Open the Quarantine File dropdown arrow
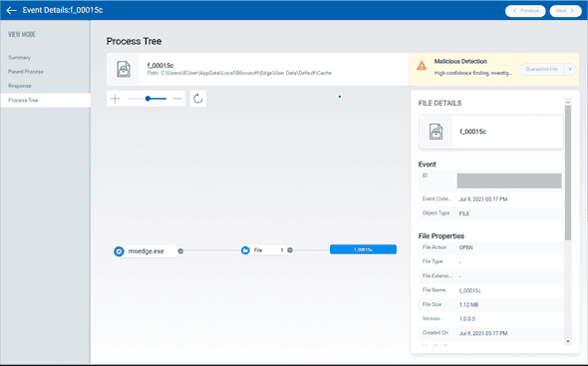 570,69
